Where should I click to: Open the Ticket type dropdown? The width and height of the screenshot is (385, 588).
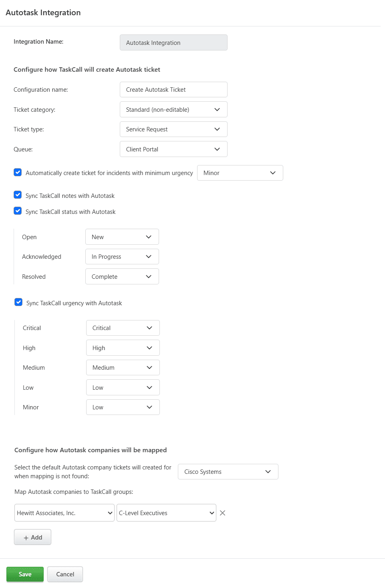tap(173, 129)
